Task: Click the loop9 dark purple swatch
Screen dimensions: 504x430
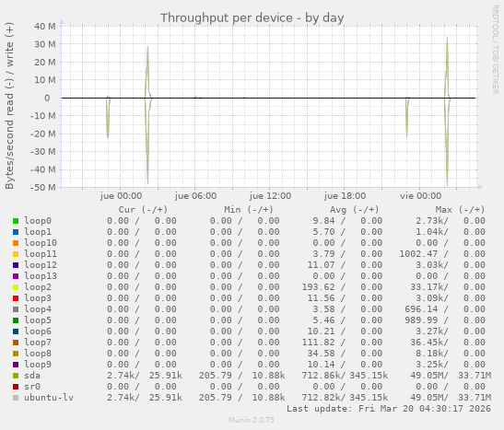Action: click(16, 365)
